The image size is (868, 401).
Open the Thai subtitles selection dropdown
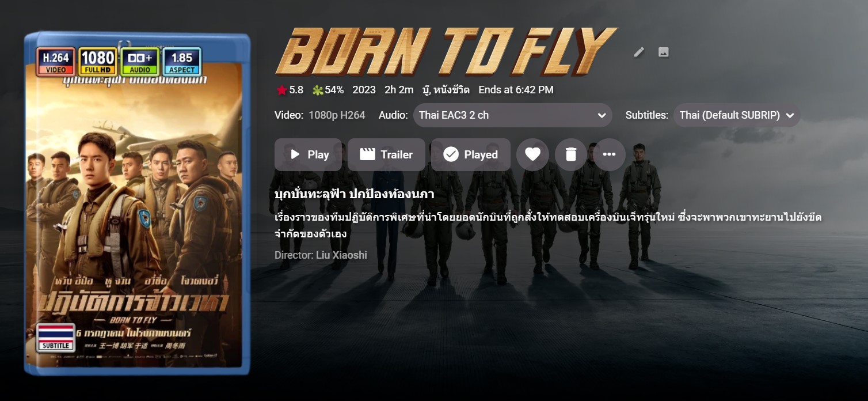click(737, 115)
